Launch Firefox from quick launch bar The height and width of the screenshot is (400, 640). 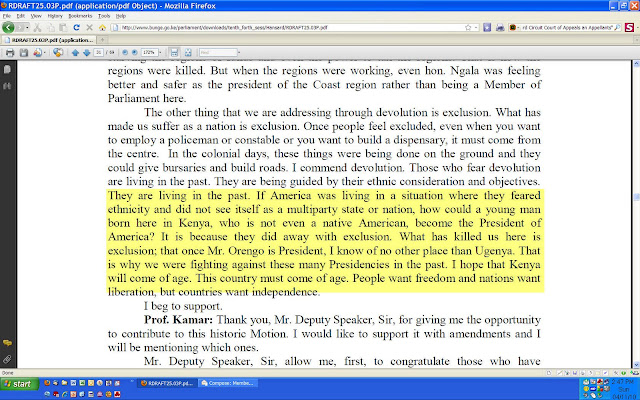point(47,383)
